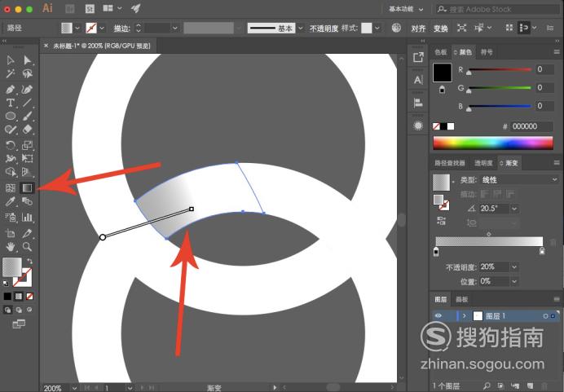Select the Curvature tool
The height and width of the screenshot is (392, 564).
[x=28, y=89]
